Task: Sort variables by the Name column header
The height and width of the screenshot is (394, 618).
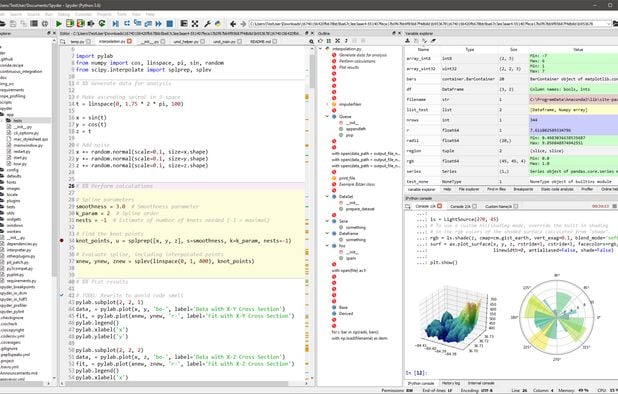Action: pyautogui.click(x=423, y=50)
